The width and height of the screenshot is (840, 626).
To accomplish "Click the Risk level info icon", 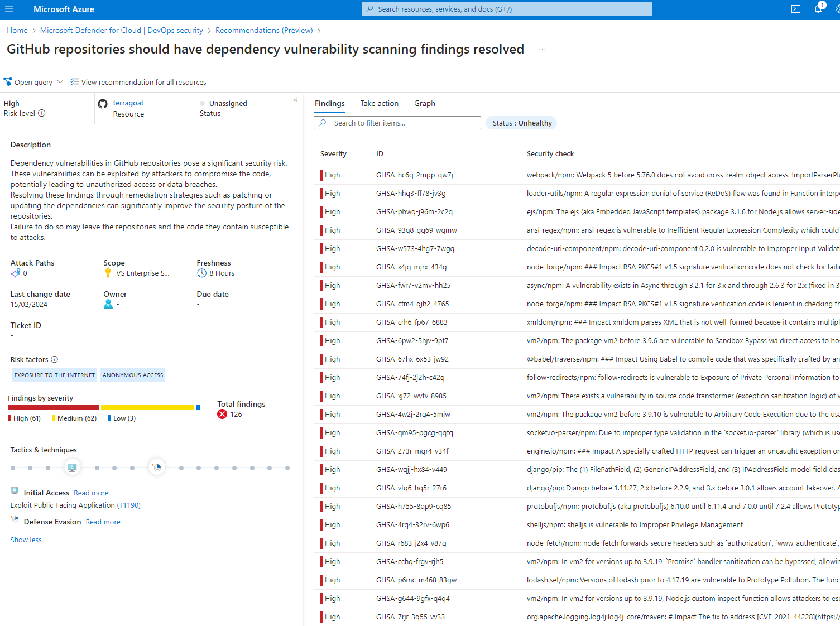I will point(42,113).
